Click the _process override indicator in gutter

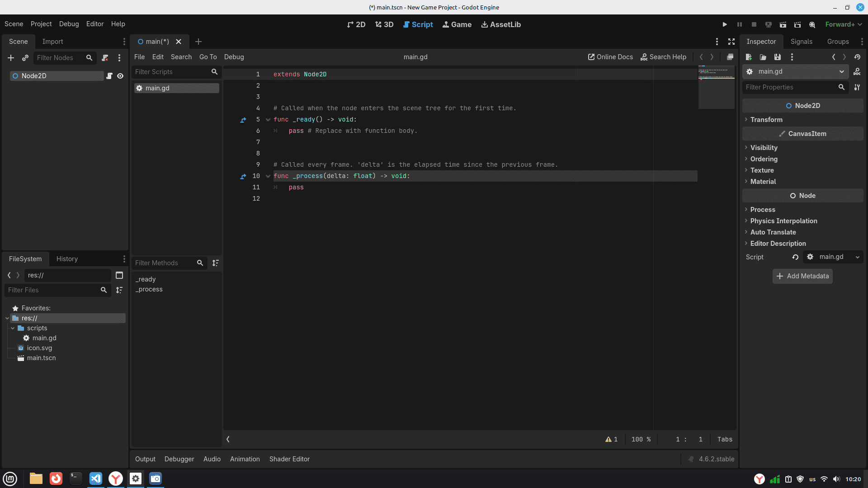tap(243, 176)
